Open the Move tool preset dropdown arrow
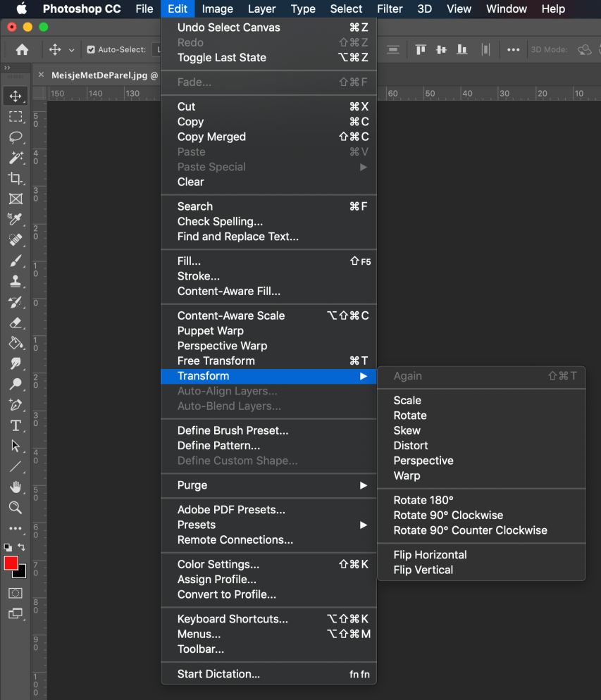Screen dimensions: 601x700 tap(72, 50)
